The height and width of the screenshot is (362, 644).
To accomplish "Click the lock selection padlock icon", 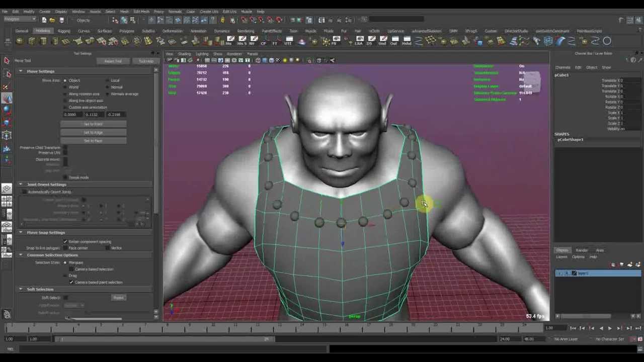I will click(222, 20).
